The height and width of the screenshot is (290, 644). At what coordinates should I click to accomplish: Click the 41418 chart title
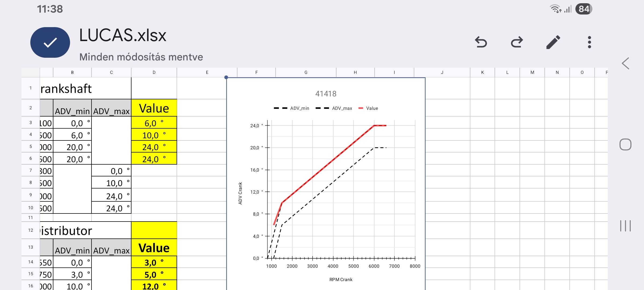pyautogui.click(x=326, y=94)
